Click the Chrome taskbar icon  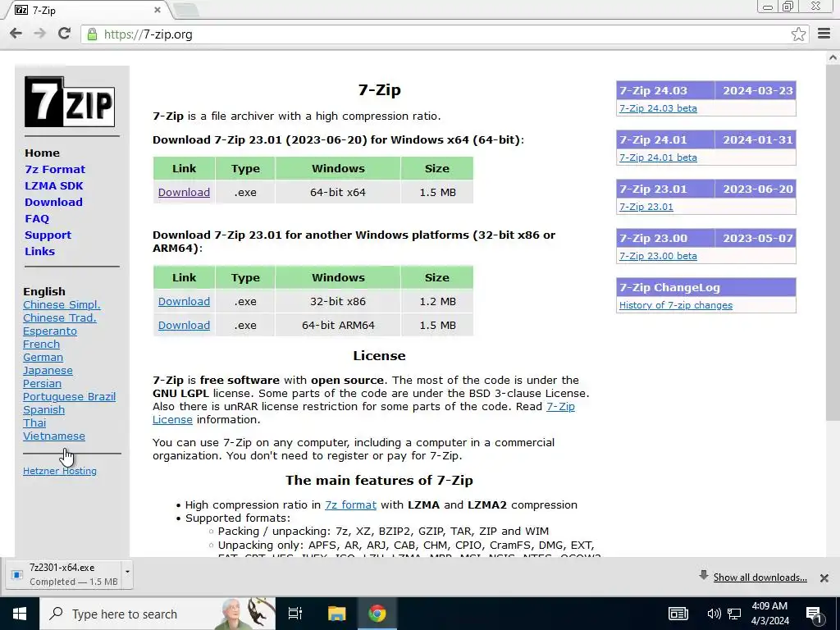coord(377,614)
